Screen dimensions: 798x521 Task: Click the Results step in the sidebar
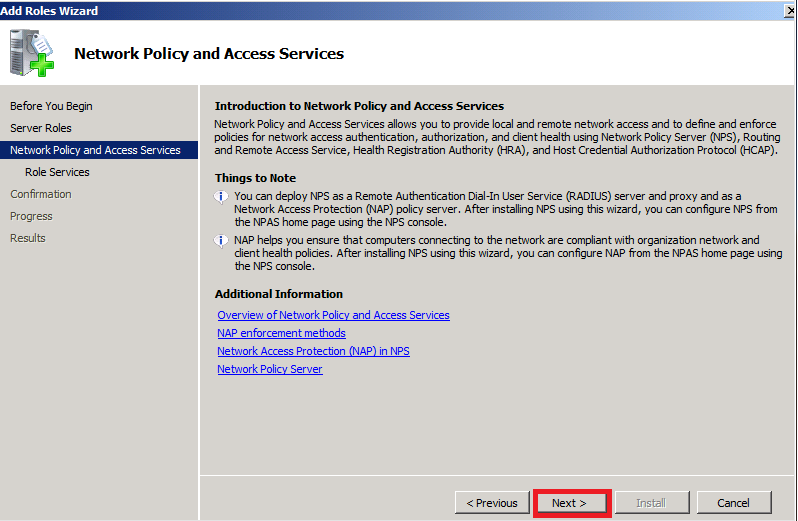[28, 238]
